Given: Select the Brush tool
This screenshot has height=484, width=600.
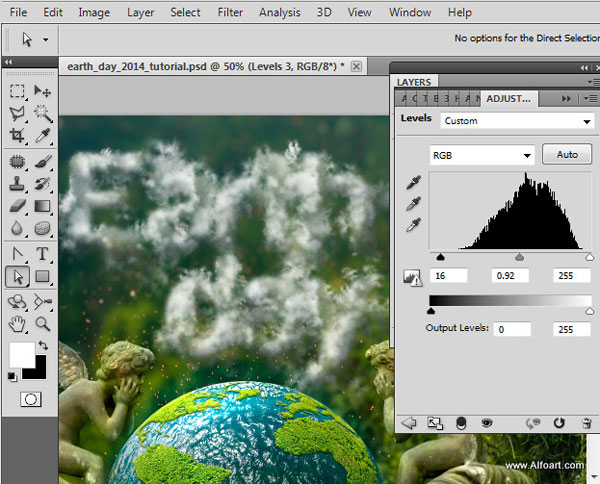Looking at the screenshot, I should click(42, 162).
